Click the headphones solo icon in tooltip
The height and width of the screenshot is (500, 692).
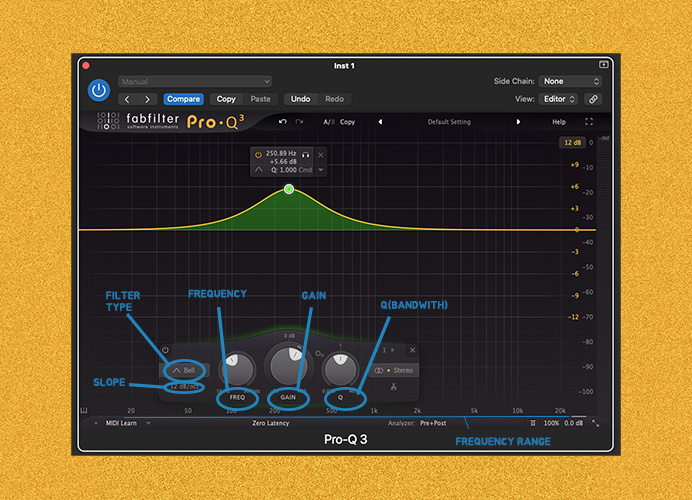point(305,154)
